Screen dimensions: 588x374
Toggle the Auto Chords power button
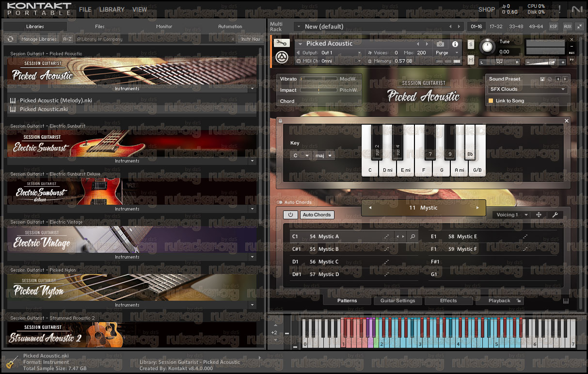[290, 215]
